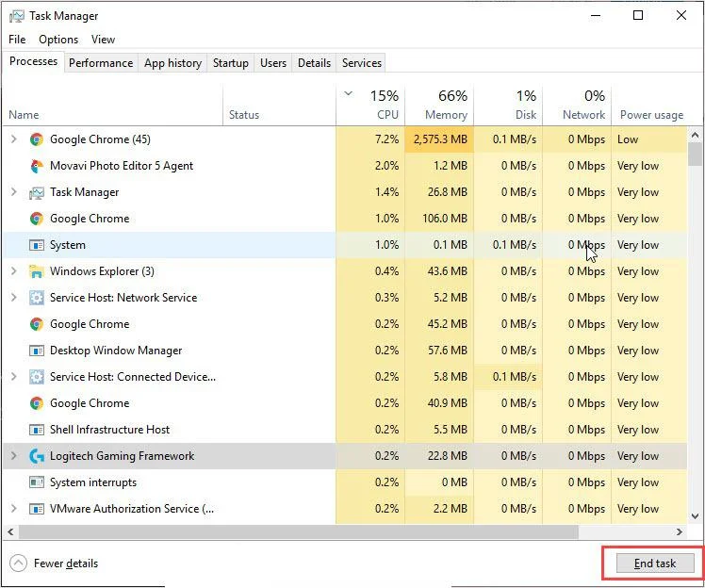
Task: Click the System interrupts icon
Action: tap(37, 482)
